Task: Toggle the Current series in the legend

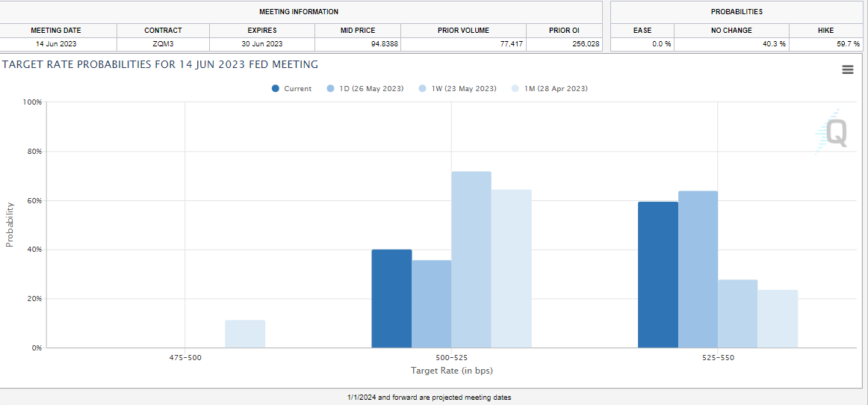Action: (292, 89)
